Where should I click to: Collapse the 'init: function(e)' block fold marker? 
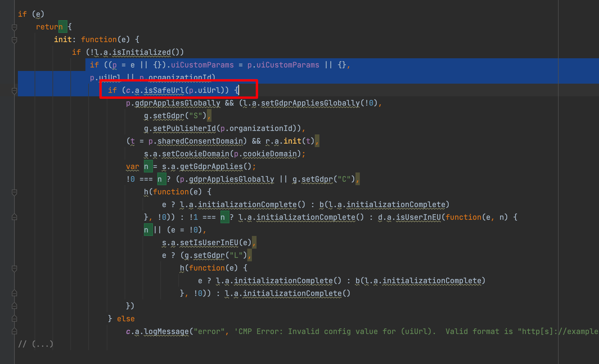click(14, 40)
